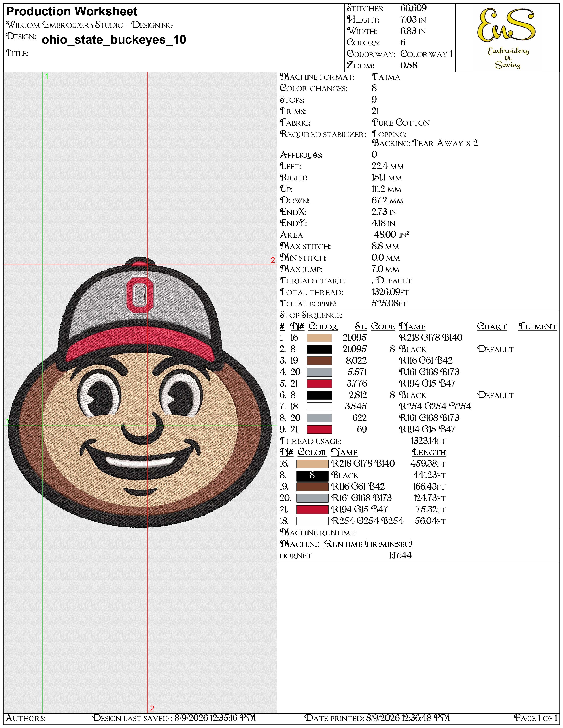The image size is (563, 728).
Task: Select the gray swatch in stop sequence row 4
Action: tap(319, 372)
